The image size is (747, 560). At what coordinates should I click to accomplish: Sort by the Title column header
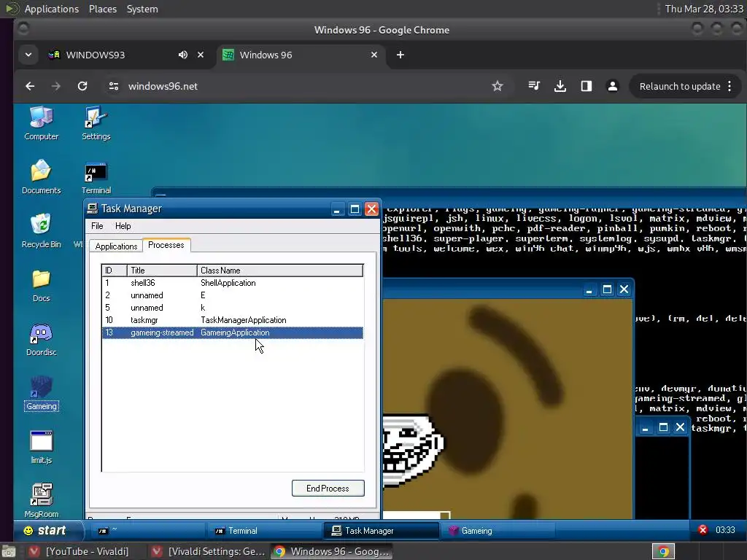tap(162, 270)
